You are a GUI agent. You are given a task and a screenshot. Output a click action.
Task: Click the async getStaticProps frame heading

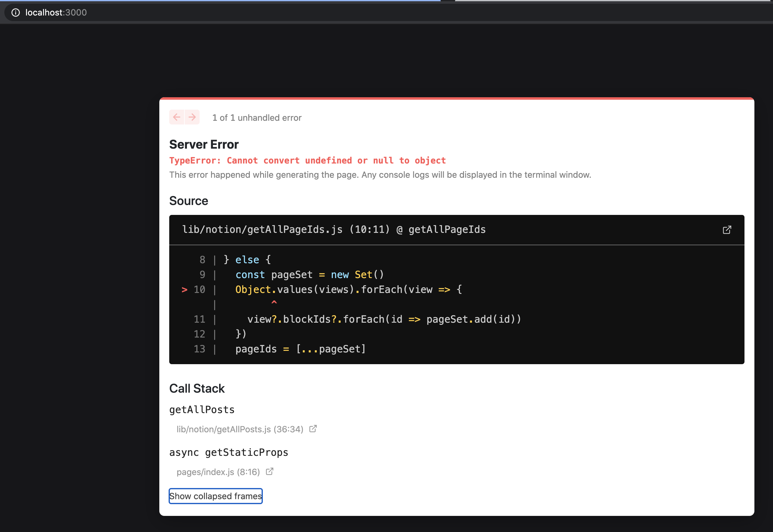229,452
